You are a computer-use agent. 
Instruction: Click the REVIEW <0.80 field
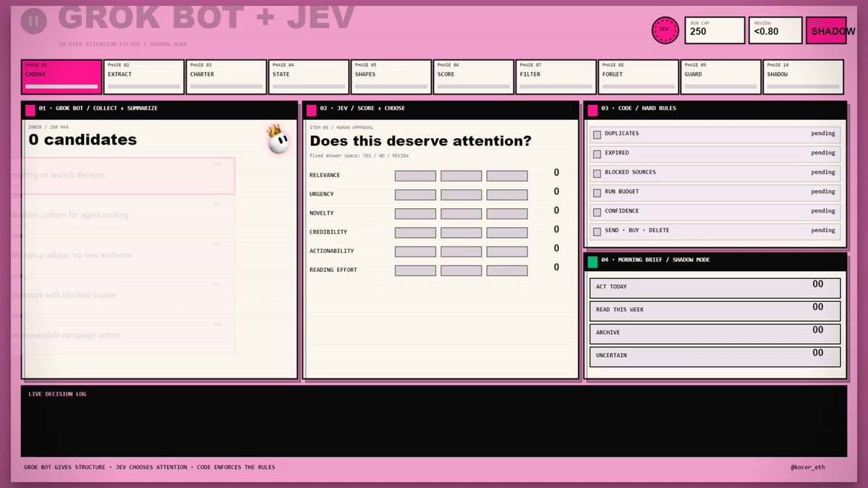pyautogui.click(x=775, y=30)
